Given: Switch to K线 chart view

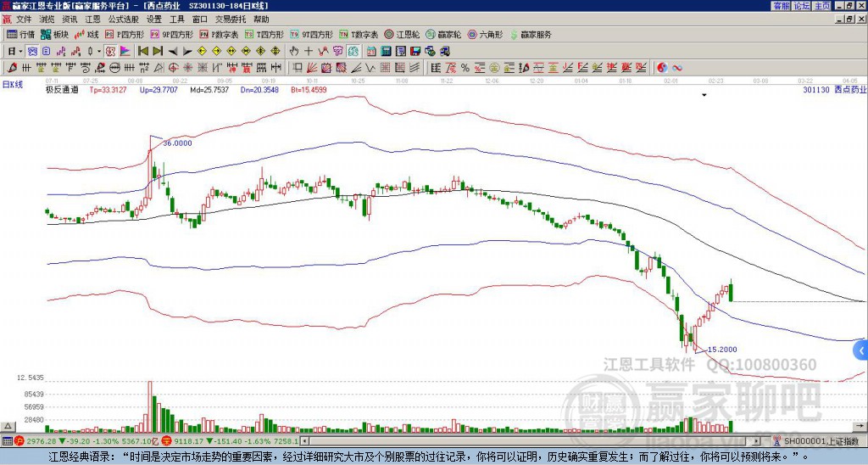Looking at the screenshot, I should tap(86, 34).
